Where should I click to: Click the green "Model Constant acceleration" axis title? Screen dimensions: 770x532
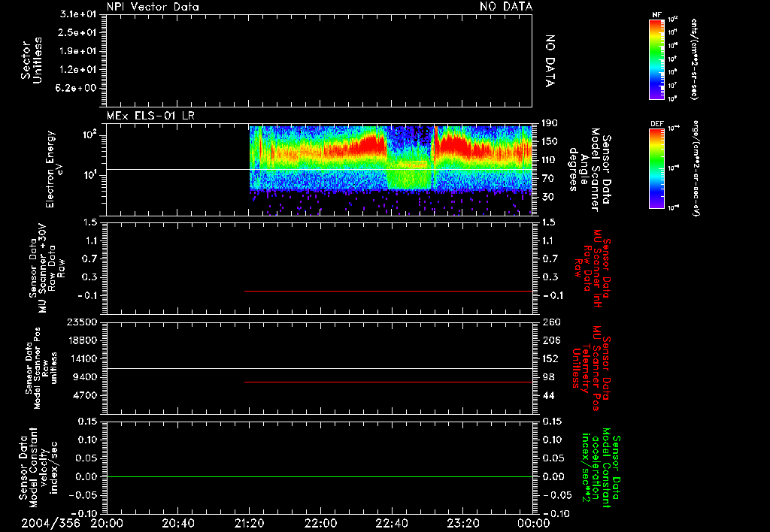click(601, 467)
